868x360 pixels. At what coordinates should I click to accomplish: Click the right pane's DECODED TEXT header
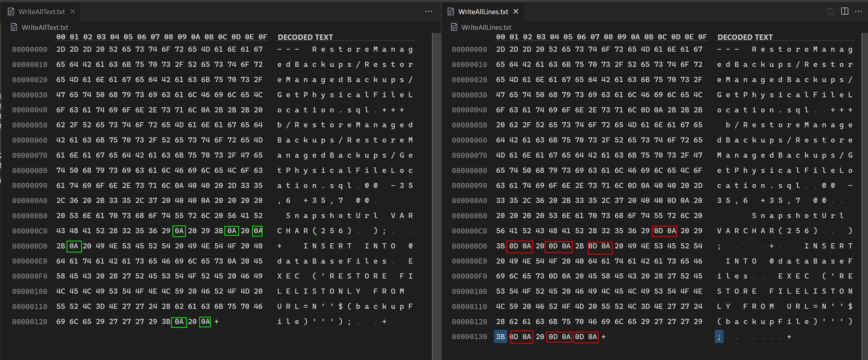[x=745, y=37]
